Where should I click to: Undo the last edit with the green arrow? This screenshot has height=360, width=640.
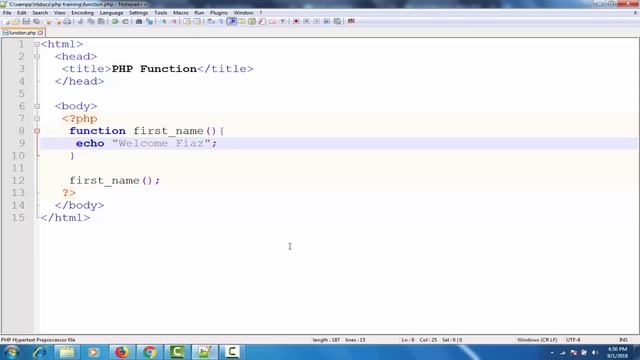(115, 21)
